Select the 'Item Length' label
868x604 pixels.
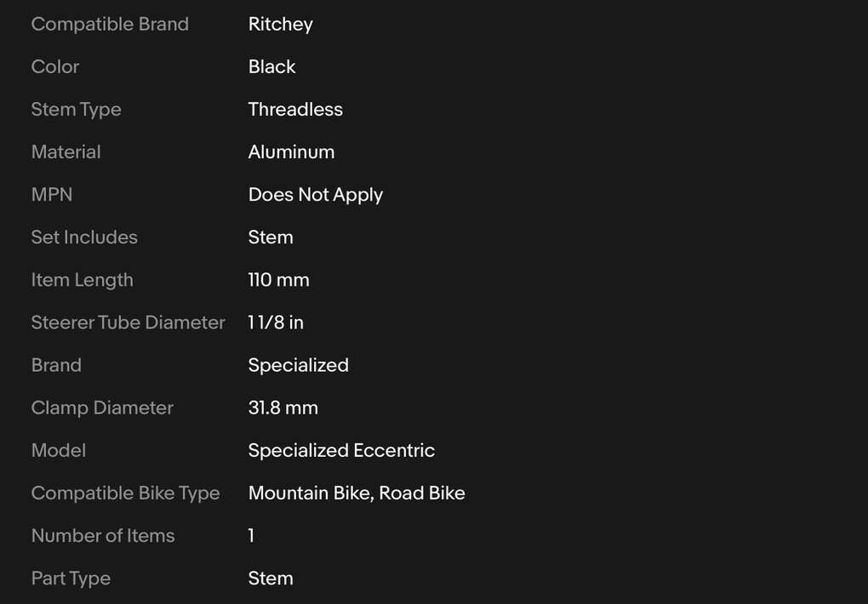[82, 280]
